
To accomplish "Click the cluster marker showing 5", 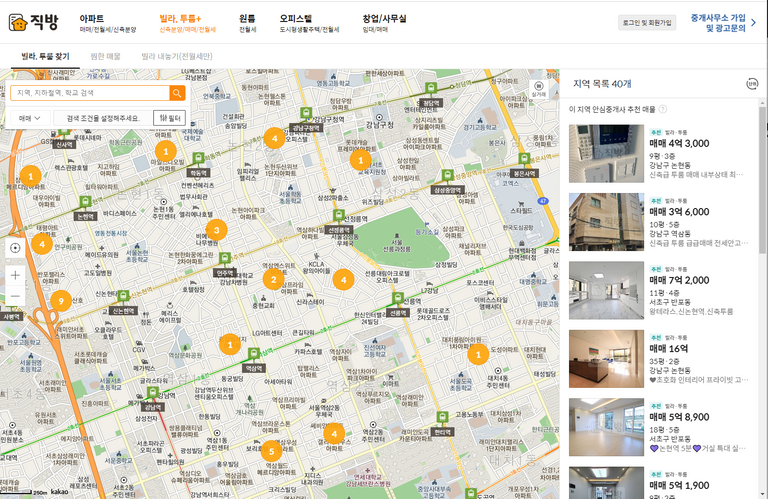I will pyautogui.click(x=271, y=451).
